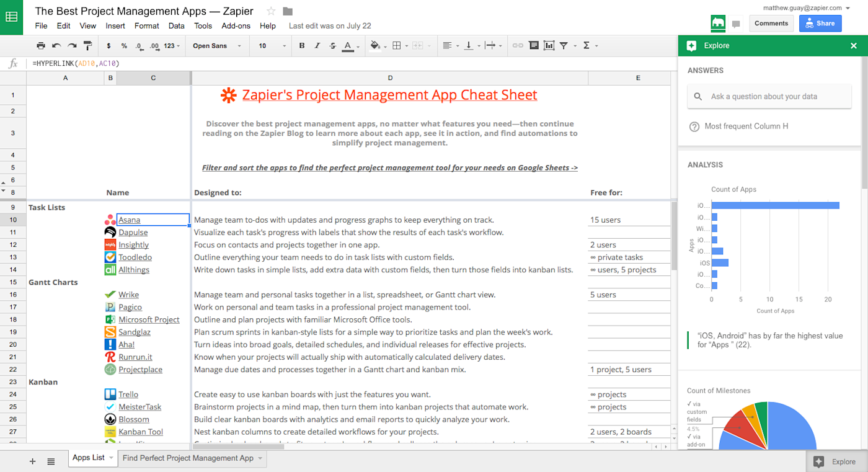Viewport: 868px width, 472px height.
Task: Star the spreadsheet document
Action: [x=271, y=11]
